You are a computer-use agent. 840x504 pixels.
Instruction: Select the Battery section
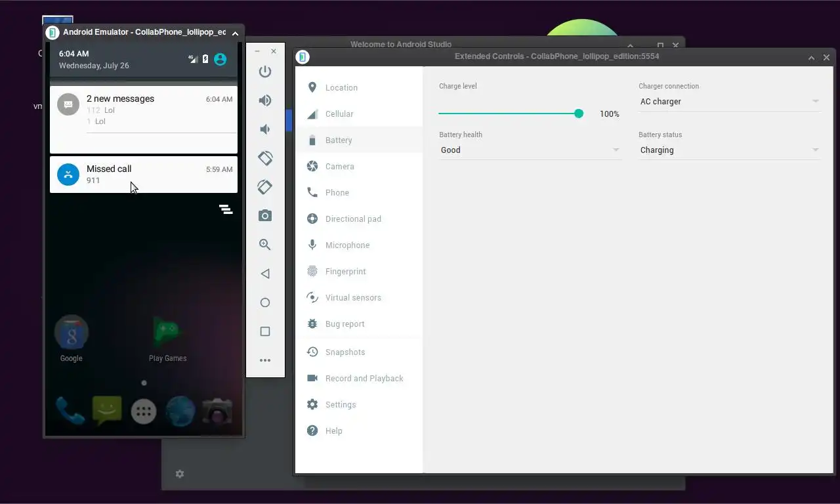(x=359, y=140)
